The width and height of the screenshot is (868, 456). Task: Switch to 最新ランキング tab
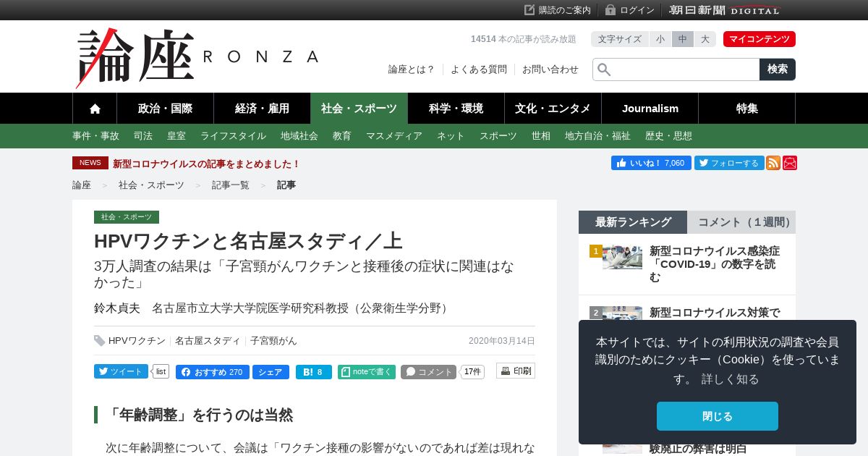tap(633, 222)
